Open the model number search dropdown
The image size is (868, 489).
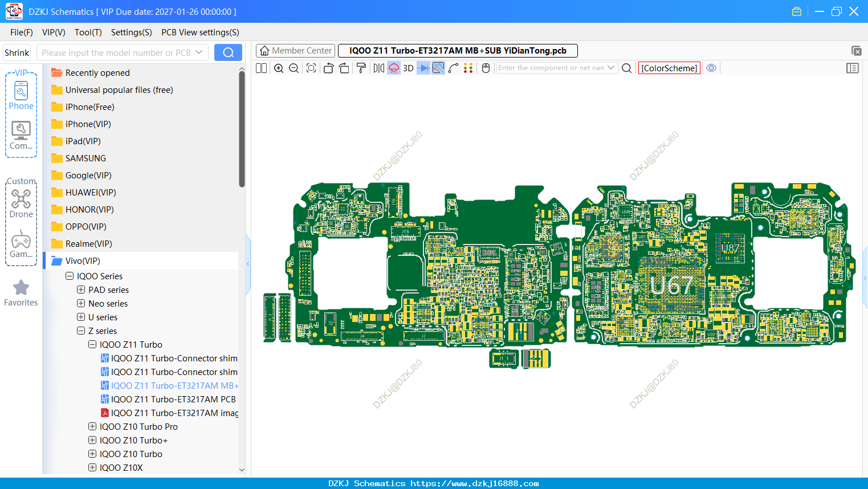(x=199, y=52)
